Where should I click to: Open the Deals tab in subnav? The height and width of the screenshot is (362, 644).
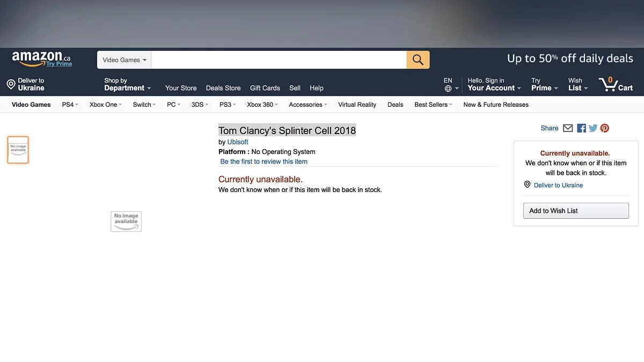click(x=396, y=105)
